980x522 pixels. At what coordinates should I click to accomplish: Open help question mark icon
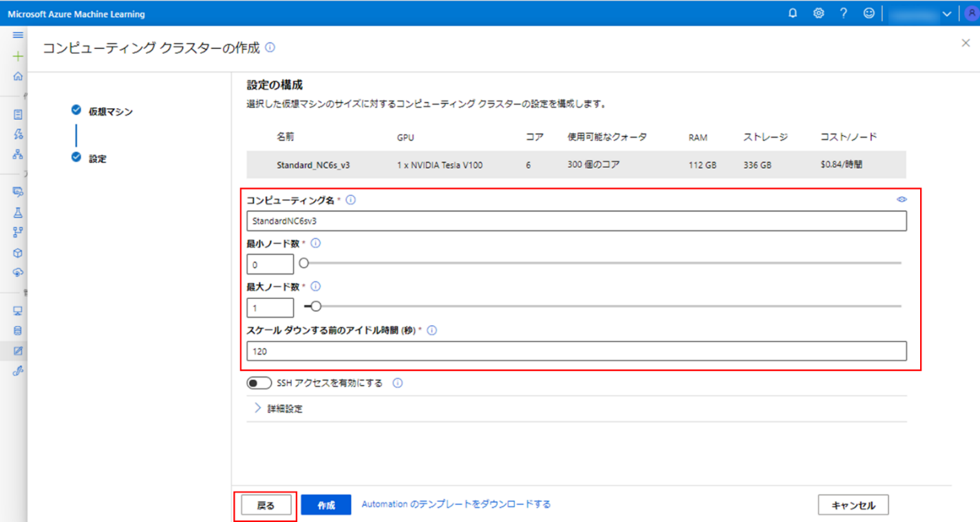coord(844,13)
